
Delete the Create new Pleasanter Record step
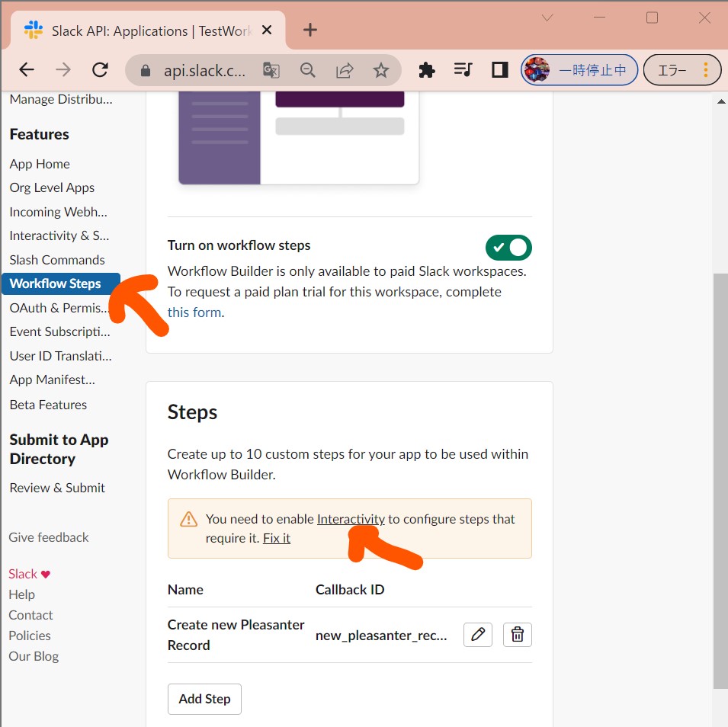coord(517,634)
